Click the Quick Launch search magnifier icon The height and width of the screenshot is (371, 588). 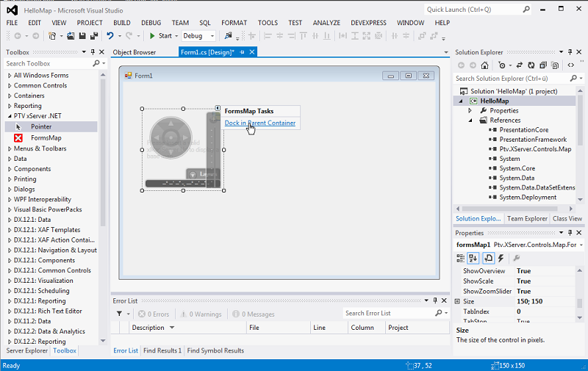526,10
